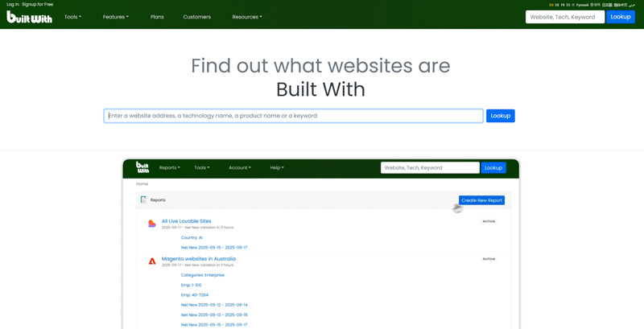
Task: Click Lovable's Net New 2025-09-15 - 2025-09-17
Action: (214, 248)
